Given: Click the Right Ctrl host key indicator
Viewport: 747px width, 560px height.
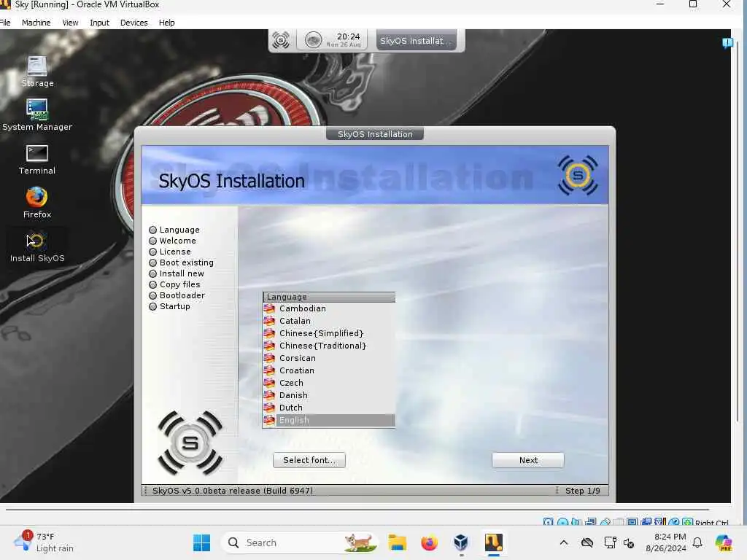Looking at the screenshot, I should [x=712, y=523].
